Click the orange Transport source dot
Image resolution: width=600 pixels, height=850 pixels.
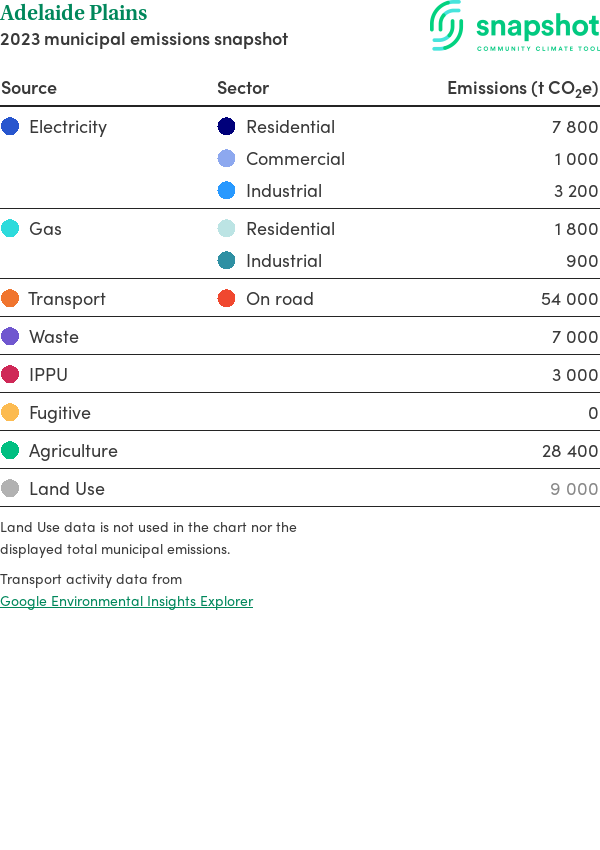(x=10, y=299)
